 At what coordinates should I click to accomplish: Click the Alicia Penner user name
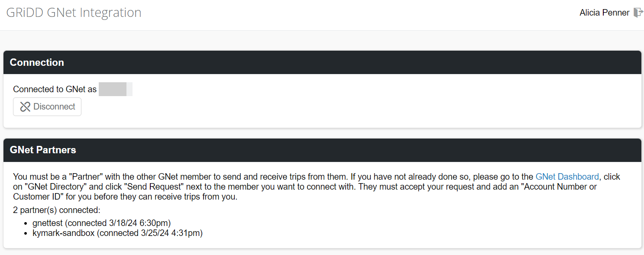coord(604,13)
